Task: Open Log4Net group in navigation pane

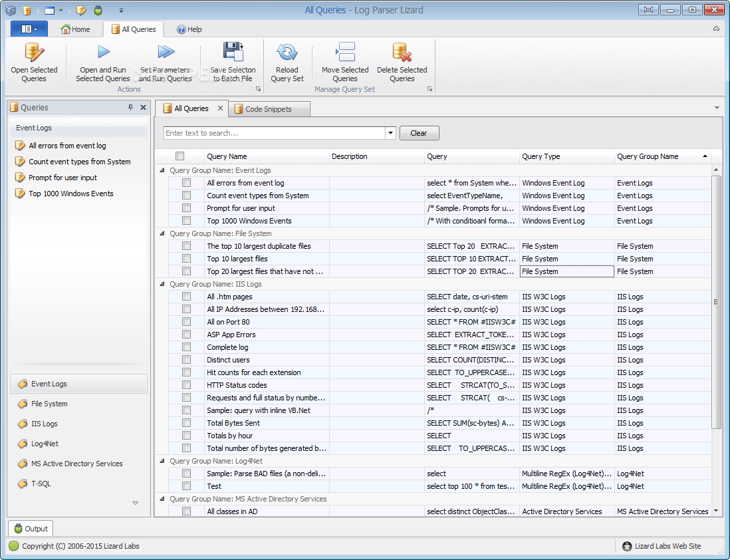Action: [78, 444]
